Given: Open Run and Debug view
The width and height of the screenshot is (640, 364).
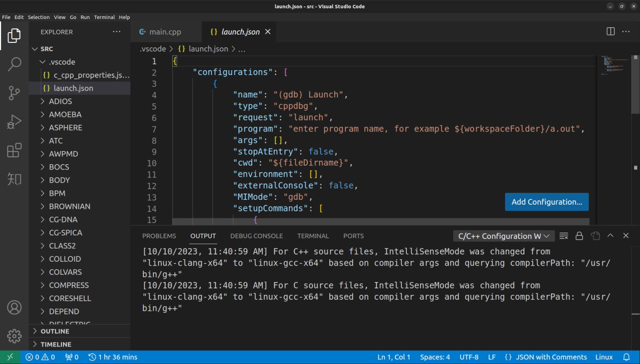Looking at the screenshot, I should pos(15,122).
